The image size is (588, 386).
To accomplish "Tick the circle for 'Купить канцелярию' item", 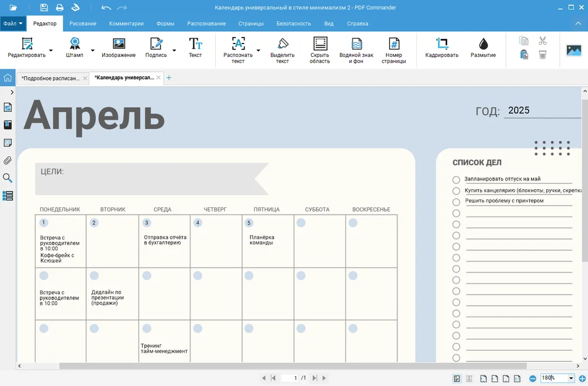I will click(x=456, y=191).
